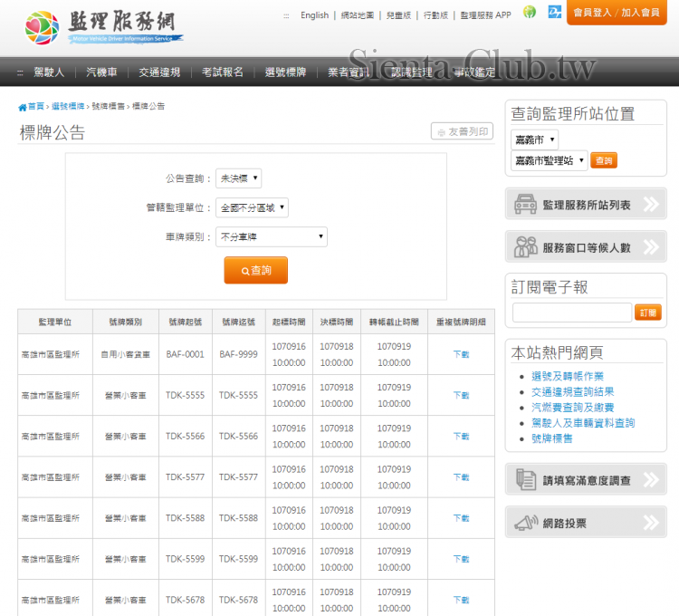The height and width of the screenshot is (616, 679).
Task: Click 會員登入 / 加入會員 button
Action: tap(617, 13)
